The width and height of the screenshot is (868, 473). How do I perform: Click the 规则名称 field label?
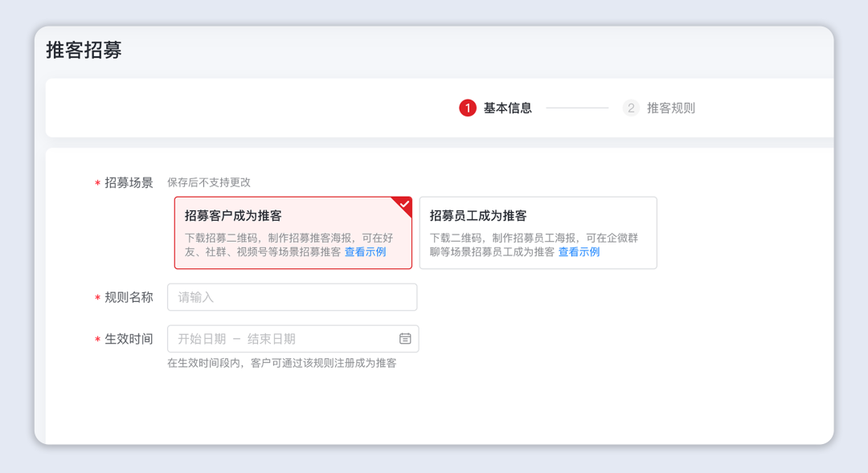click(129, 297)
